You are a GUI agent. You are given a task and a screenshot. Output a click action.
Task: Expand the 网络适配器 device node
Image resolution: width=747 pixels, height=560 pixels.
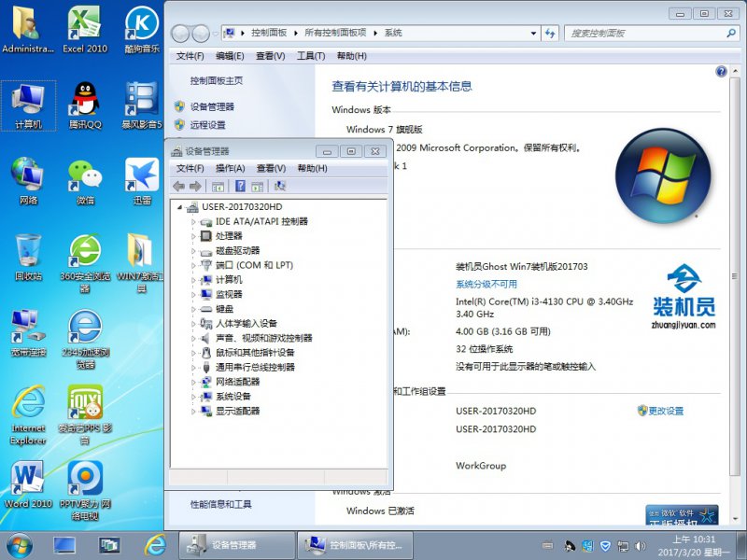193,382
